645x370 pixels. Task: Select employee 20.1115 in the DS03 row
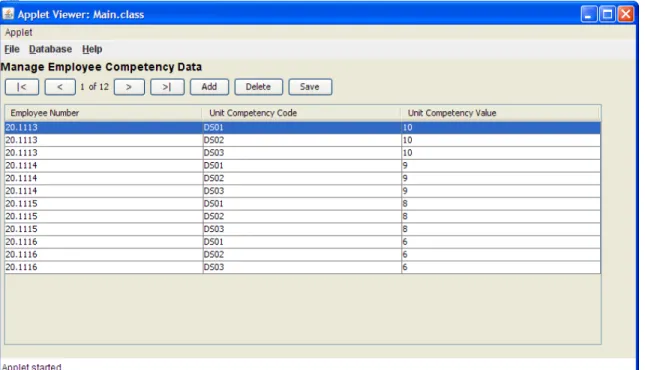point(104,229)
